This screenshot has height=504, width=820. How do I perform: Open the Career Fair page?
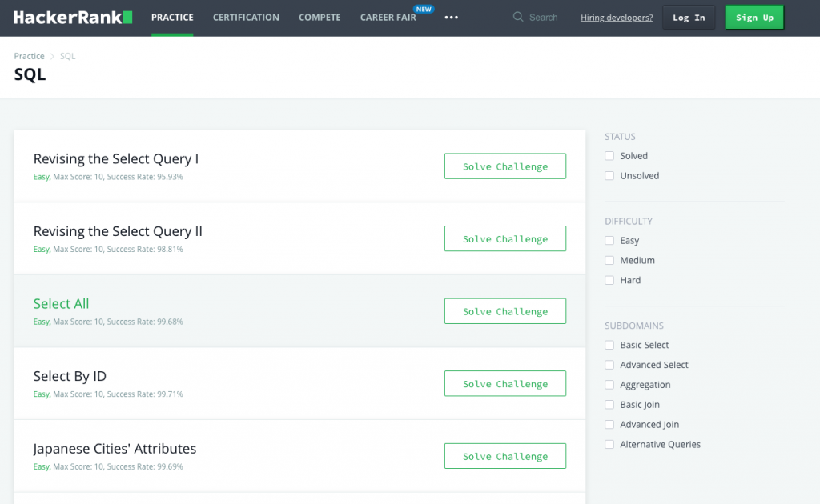(x=388, y=18)
